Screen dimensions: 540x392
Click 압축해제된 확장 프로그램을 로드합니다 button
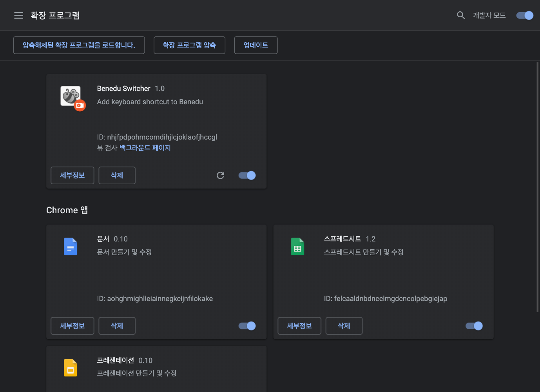[79, 45]
